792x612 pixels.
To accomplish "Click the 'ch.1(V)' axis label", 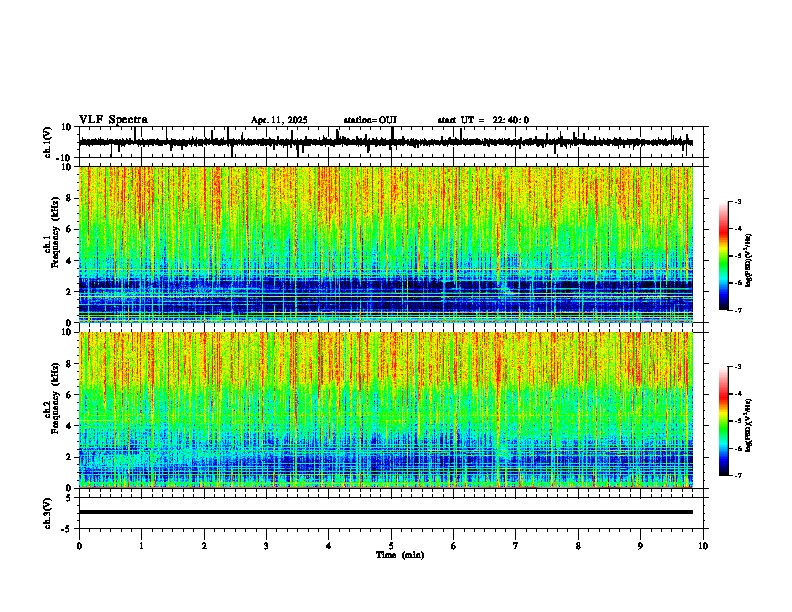I will point(47,143).
